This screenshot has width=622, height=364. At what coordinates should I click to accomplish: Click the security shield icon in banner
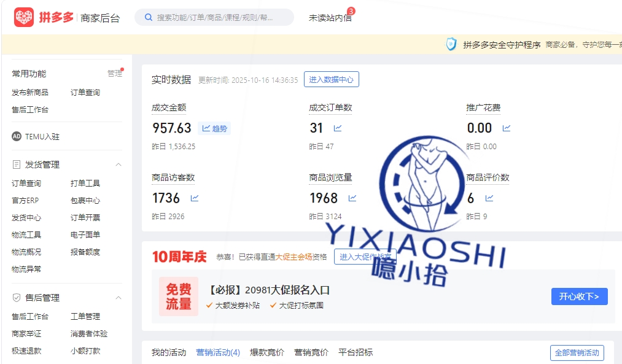pyautogui.click(x=451, y=44)
